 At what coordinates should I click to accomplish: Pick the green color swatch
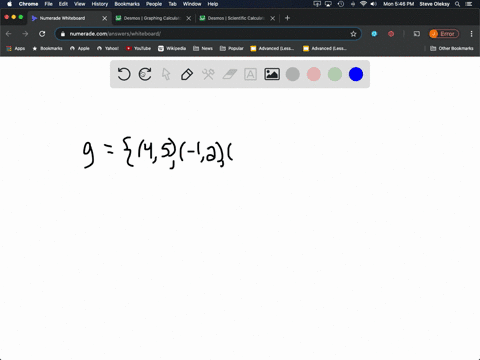(335, 74)
